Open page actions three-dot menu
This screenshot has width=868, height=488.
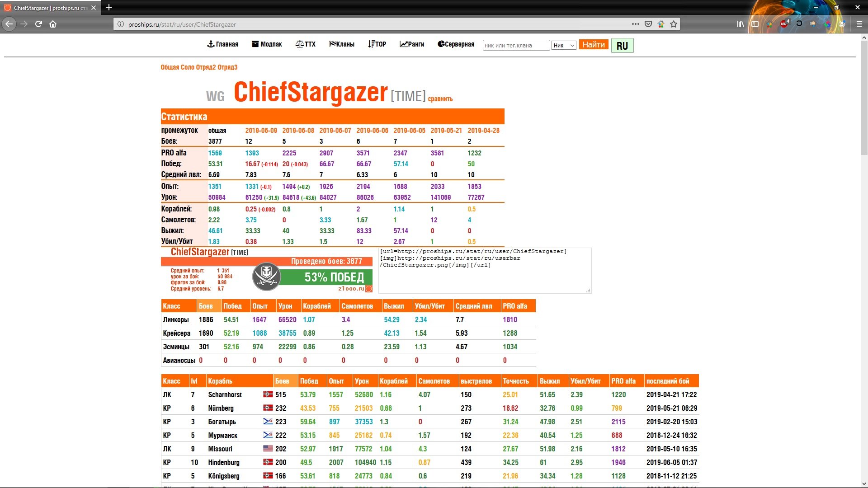pos(635,24)
